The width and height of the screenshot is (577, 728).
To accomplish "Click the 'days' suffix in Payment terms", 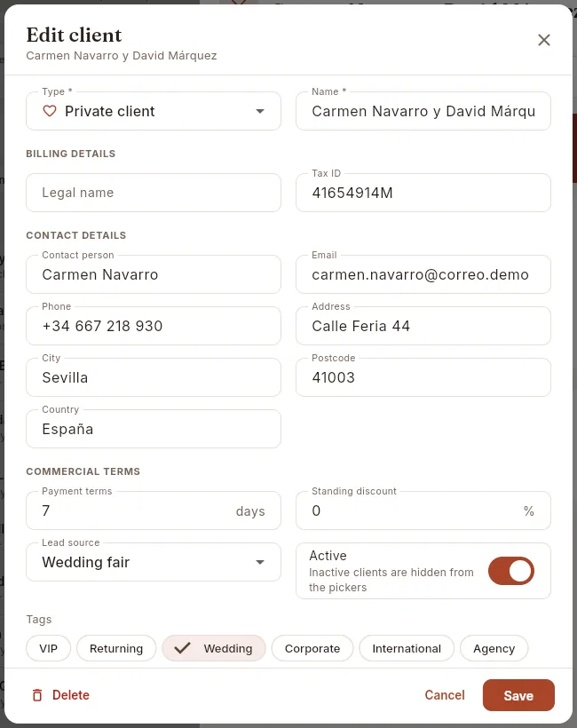I will coord(250,511).
